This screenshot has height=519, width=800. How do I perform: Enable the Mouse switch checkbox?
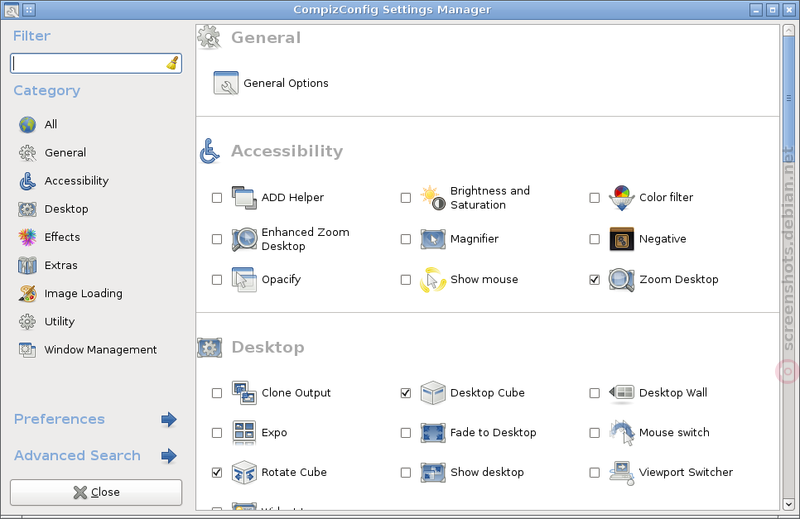[x=594, y=433]
